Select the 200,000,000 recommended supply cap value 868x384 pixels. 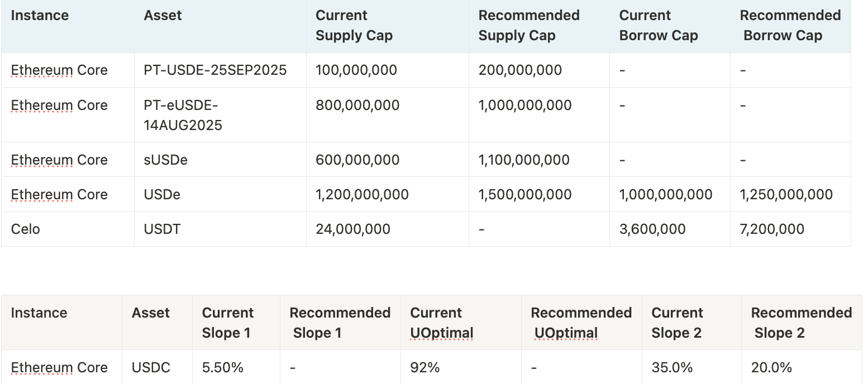520,70
